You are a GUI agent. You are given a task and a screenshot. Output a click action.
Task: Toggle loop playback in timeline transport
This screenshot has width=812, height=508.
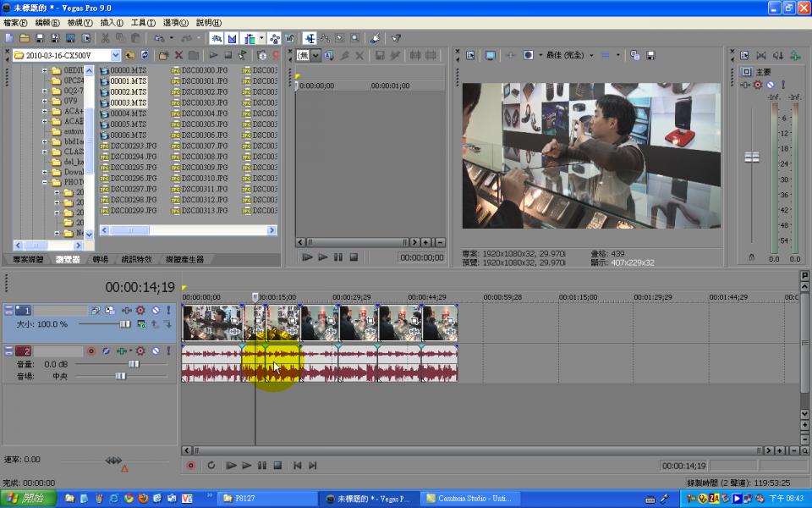[211, 466]
